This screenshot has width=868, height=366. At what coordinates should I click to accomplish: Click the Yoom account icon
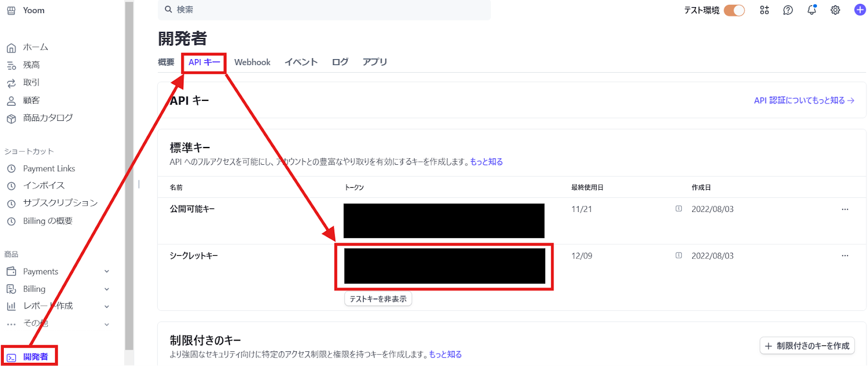11,10
